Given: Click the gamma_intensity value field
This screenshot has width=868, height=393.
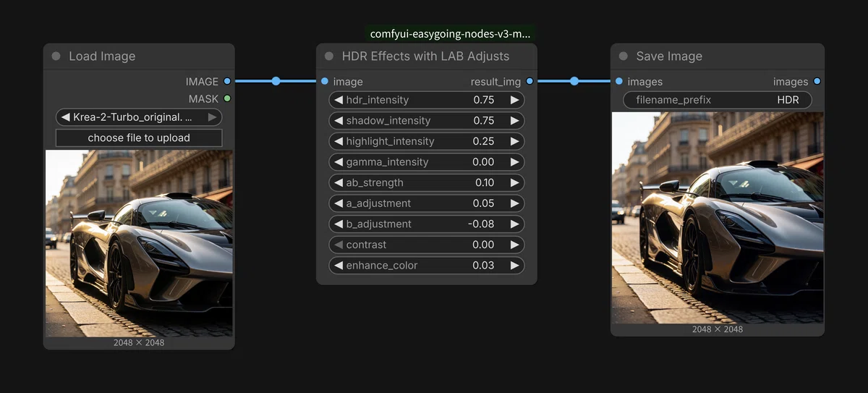Looking at the screenshot, I should 484,162.
